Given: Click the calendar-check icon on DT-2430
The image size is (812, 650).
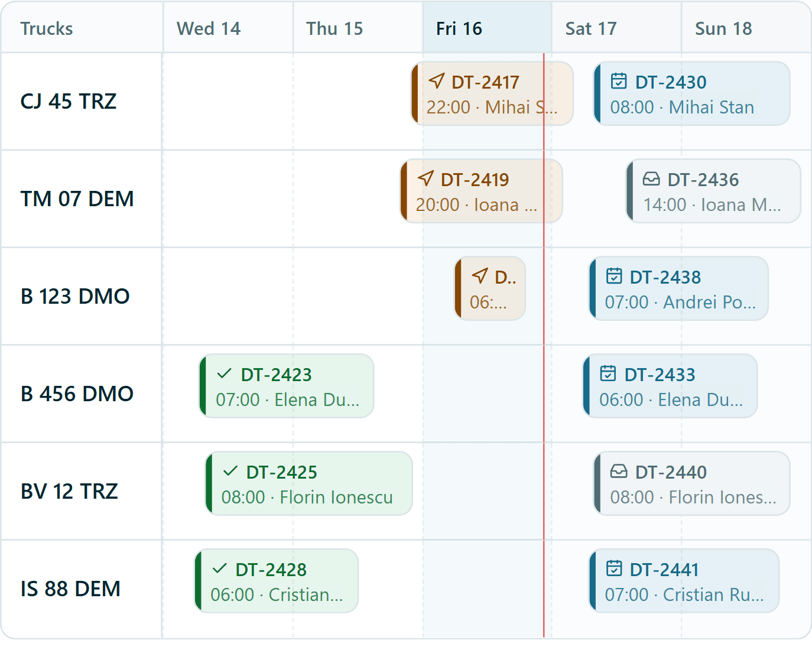Looking at the screenshot, I should point(619,81).
